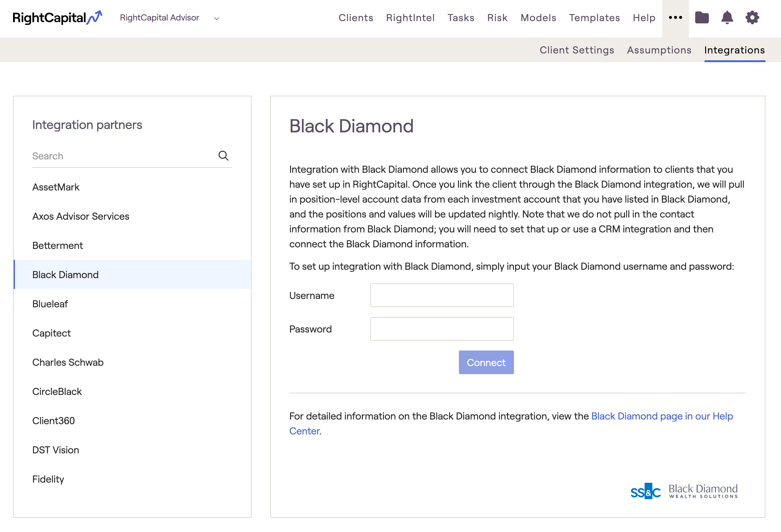Open the more options ellipsis menu
781x532 pixels.
coord(675,18)
